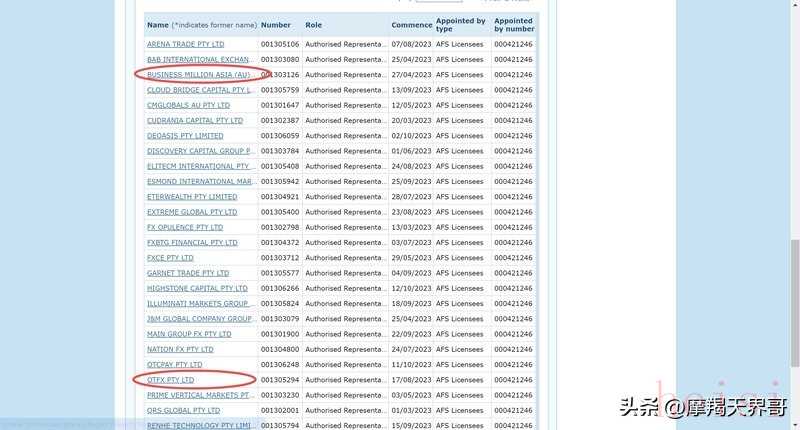Select the MAIN GROUP FX PTY LTD link
This screenshot has height=430, width=800.
(x=189, y=334)
